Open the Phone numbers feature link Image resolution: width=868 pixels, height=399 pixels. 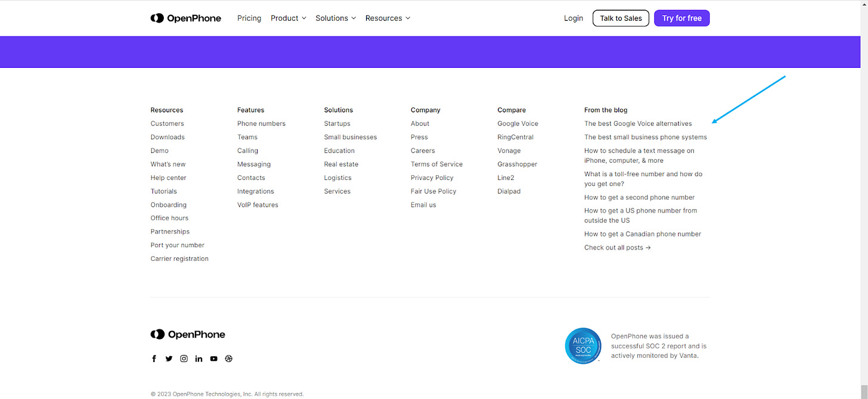261,124
